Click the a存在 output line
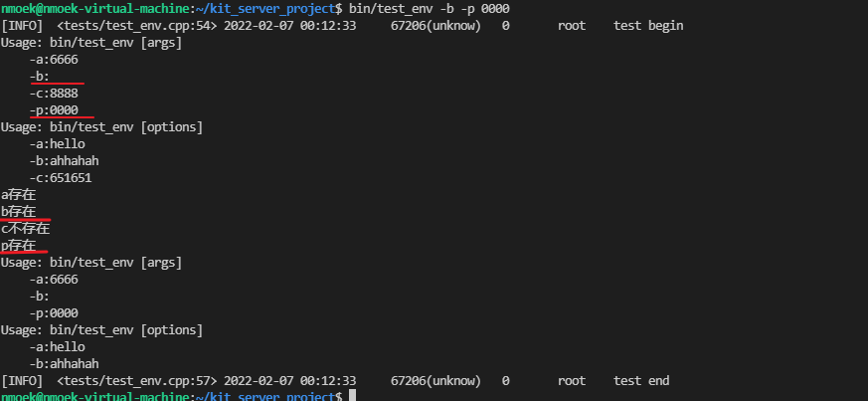This screenshot has width=868, height=401. [18, 195]
